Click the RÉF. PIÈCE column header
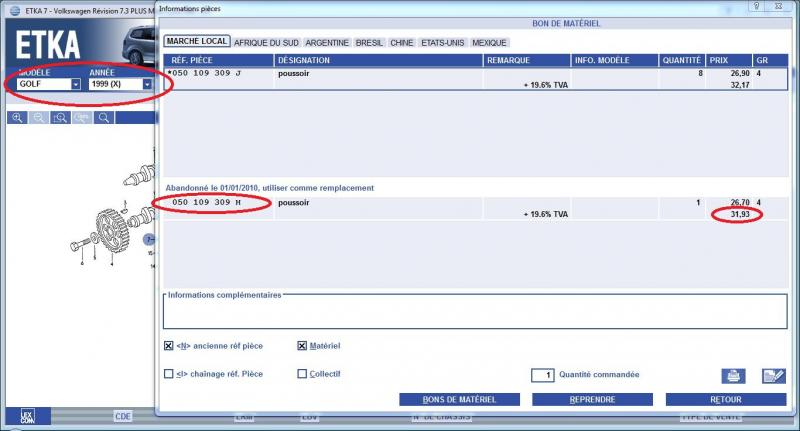This screenshot has width=800, height=431. tap(218, 60)
